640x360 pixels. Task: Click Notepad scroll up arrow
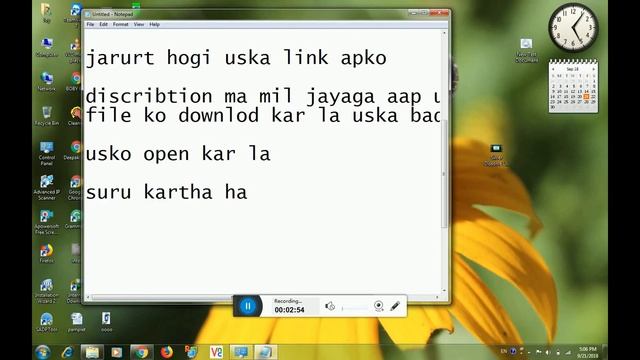(444, 33)
